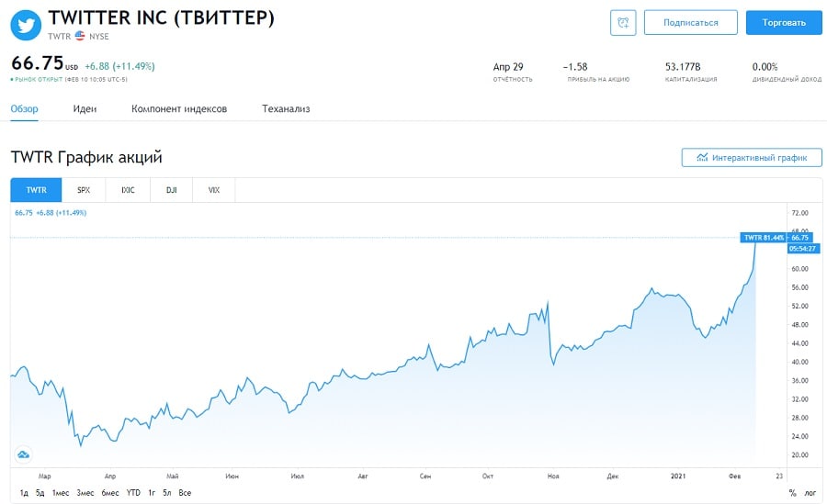This screenshot has height=504, width=827.
Task: Click the TWTR 81.44% chart label
Action: 764,238
